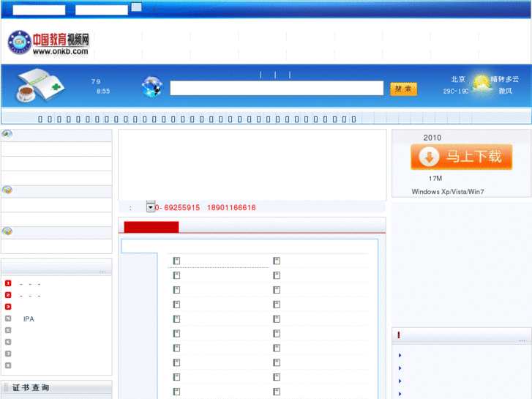This screenshot has width=532, height=399.
Task: Click the topmost document icon in right list column
Action: [x=277, y=261]
